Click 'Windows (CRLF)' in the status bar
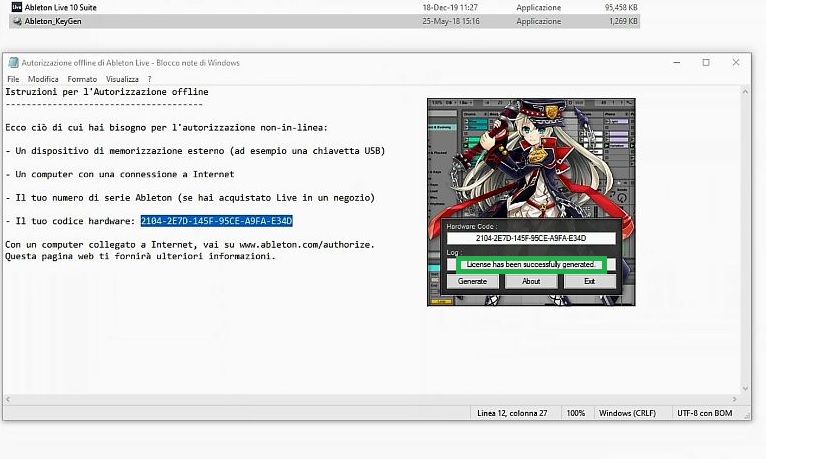The width and height of the screenshot is (815, 465). click(627, 413)
